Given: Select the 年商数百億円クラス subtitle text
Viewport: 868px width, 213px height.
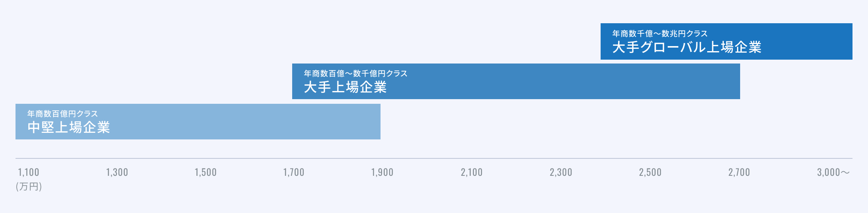Looking at the screenshot, I should pyautogui.click(x=62, y=114).
